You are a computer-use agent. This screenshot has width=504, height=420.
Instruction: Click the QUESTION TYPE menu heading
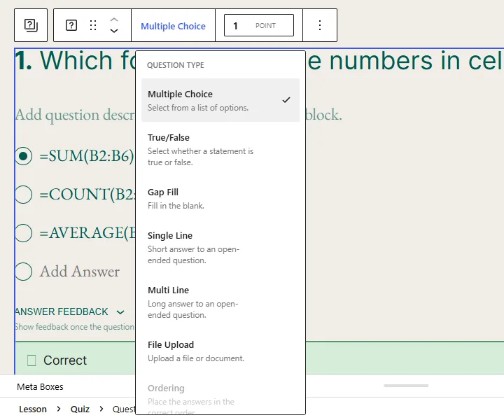pos(176,65)
